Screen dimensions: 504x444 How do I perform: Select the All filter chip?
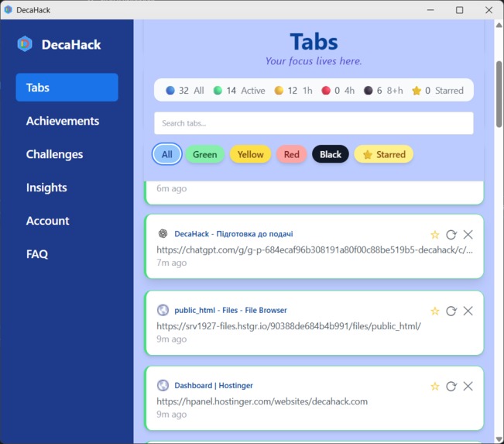166,154
